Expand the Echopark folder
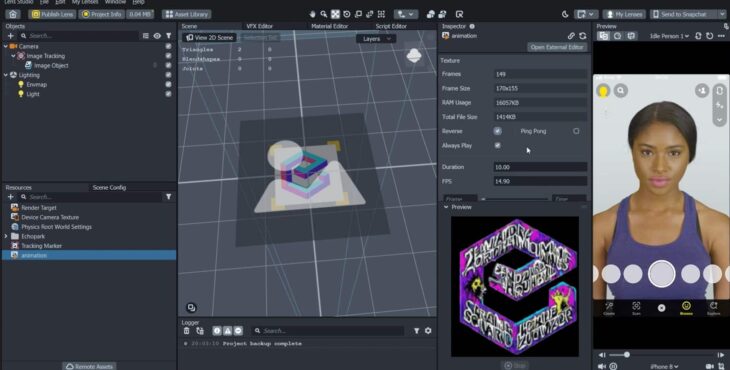730x370 pixels. [6, 236]
